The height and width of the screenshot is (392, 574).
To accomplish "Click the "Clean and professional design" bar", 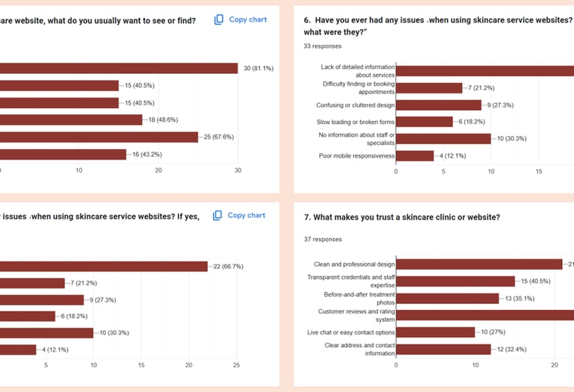I will tap(478, 264).
